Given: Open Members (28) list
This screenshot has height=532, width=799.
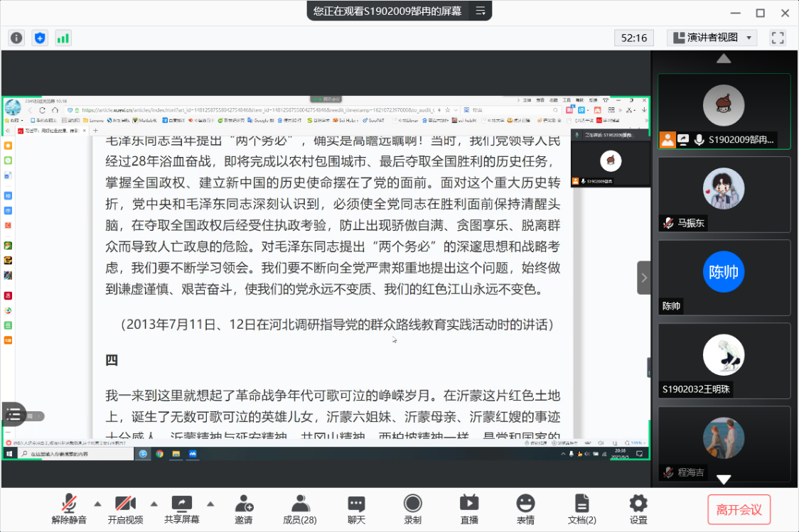Looking at the screenshot, I should coord(299,509).
